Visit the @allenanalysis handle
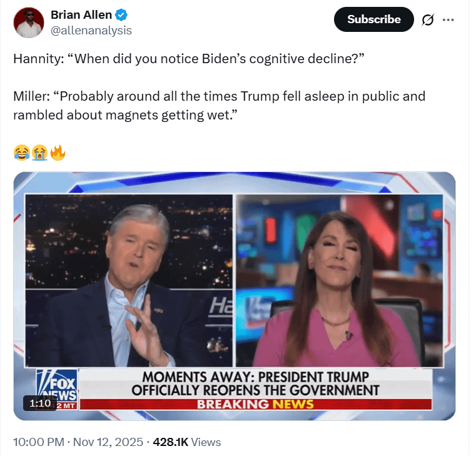 pyautogui.click(x=91, y=31)
